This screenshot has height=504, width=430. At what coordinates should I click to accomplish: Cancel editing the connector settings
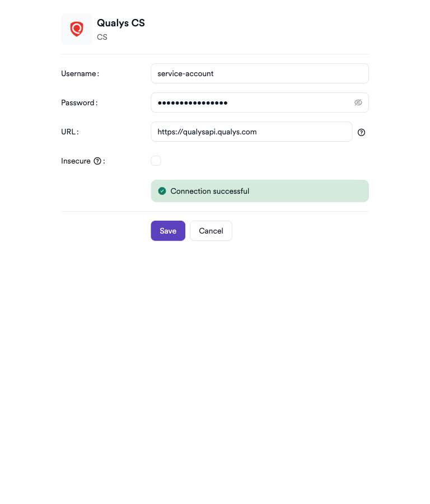tap(211, 231)
